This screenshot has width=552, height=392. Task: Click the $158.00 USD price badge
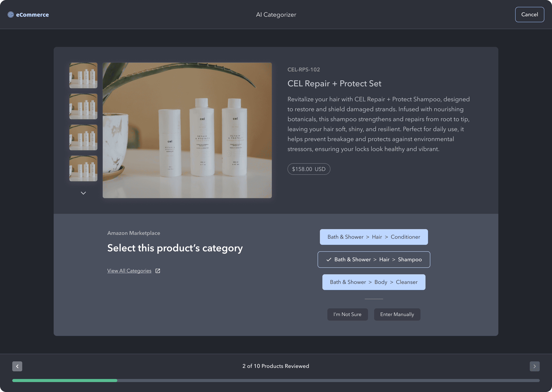point(309,169)
